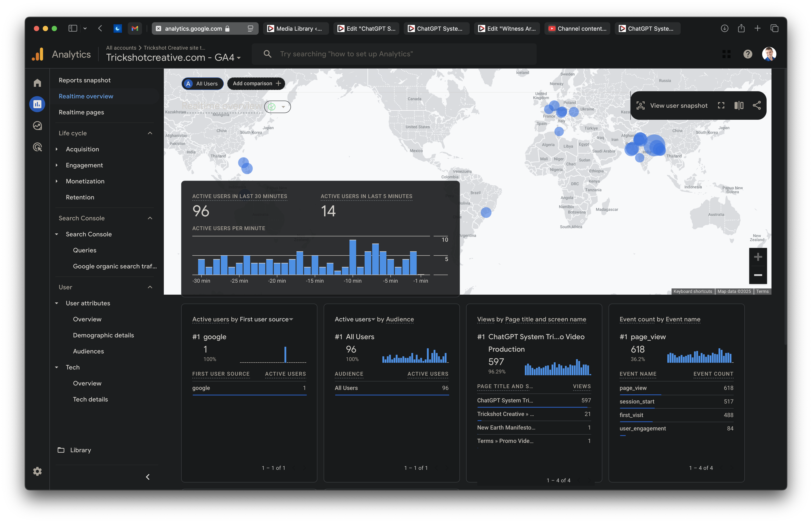Image resolution: width=812 pixels, height=523 pixels.
Task: Expand the Monetization menu
Action: tap(57, 181)
